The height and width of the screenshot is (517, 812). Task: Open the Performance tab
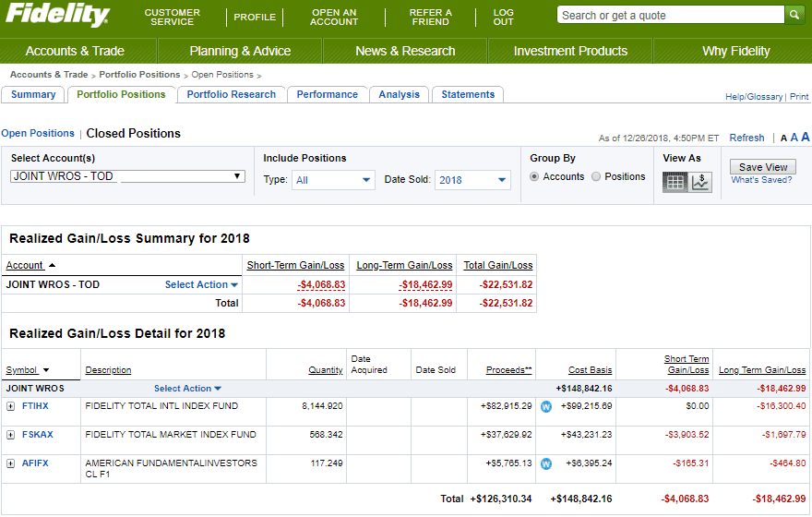pos(328,94)
